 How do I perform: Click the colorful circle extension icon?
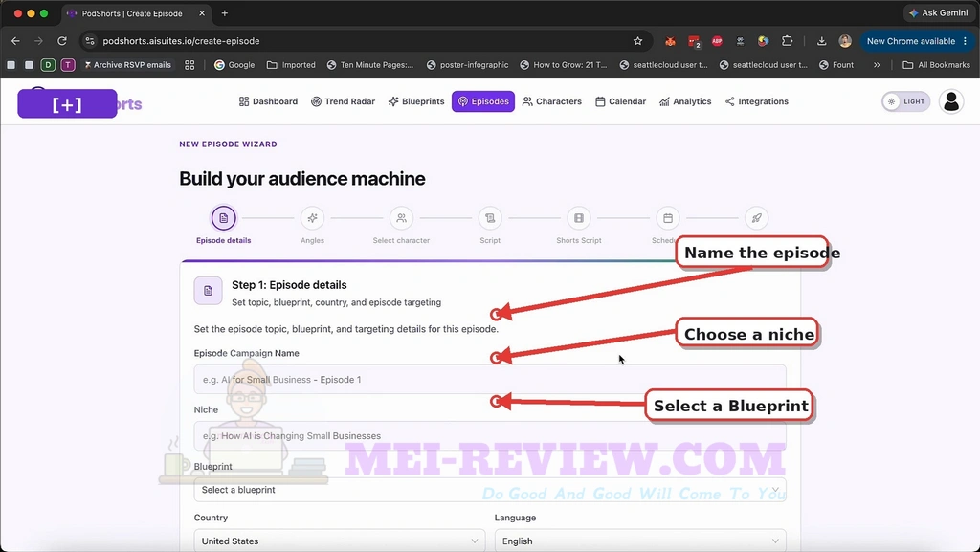pos(763,41)
